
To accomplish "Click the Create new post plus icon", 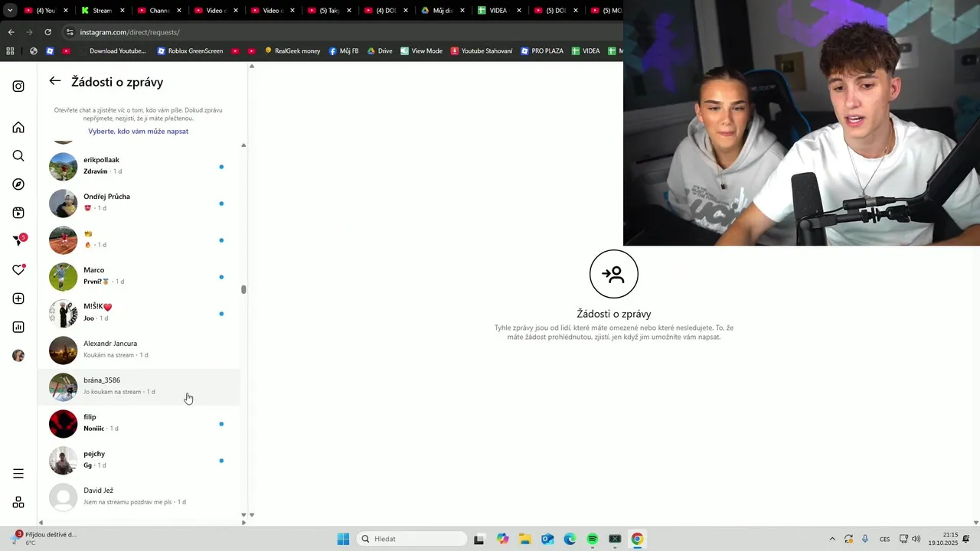I will pos(18,298).
